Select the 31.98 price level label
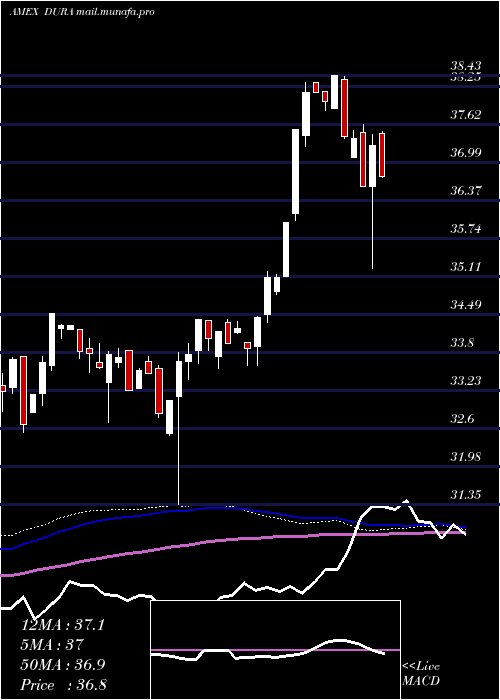The height and width of the screenshot is (700, 500). [466, 457]
